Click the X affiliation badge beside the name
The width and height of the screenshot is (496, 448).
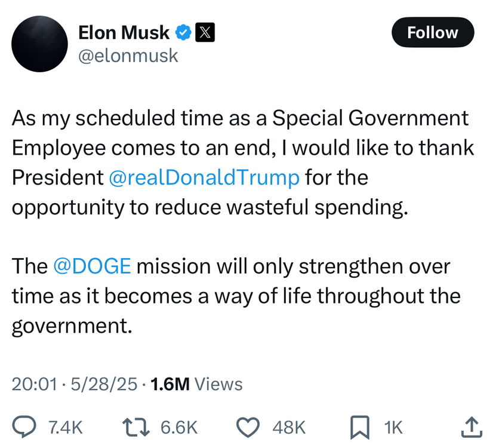pyautogui.click(x=205, y=33)
